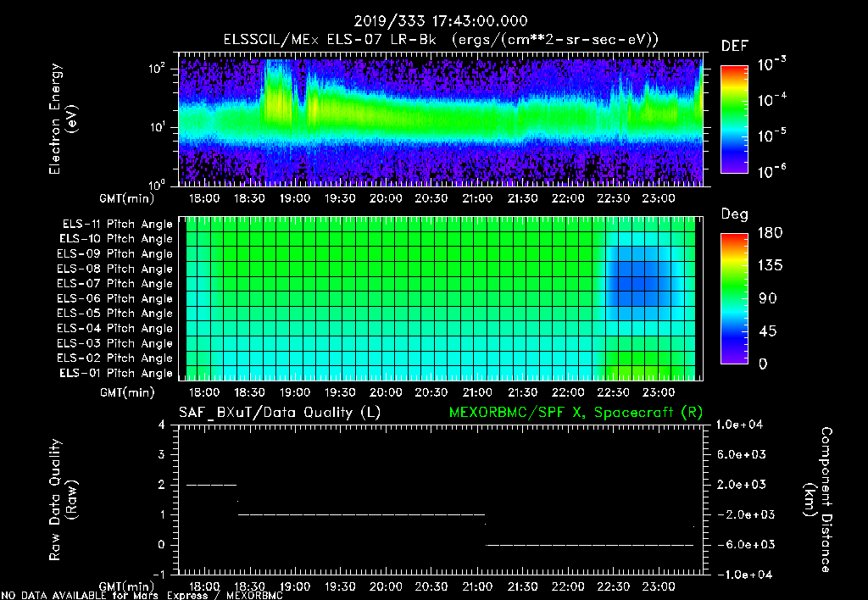Click the Component Distance (km) axis label

(818, 500)
